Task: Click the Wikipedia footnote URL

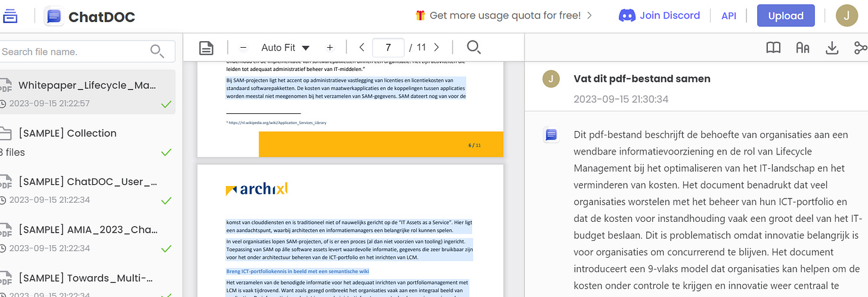Action: click(x=276, y=122)
